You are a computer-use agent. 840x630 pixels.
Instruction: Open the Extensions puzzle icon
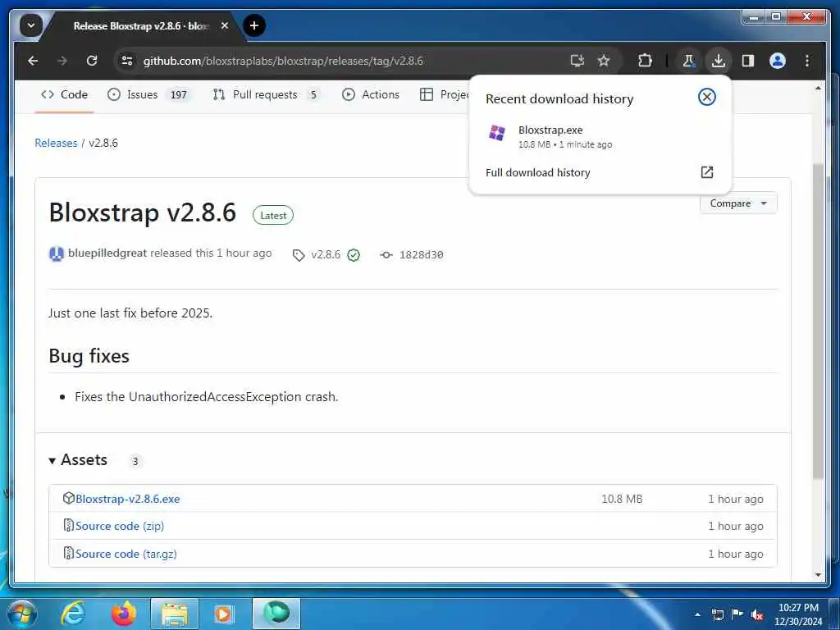click(645, 61)
